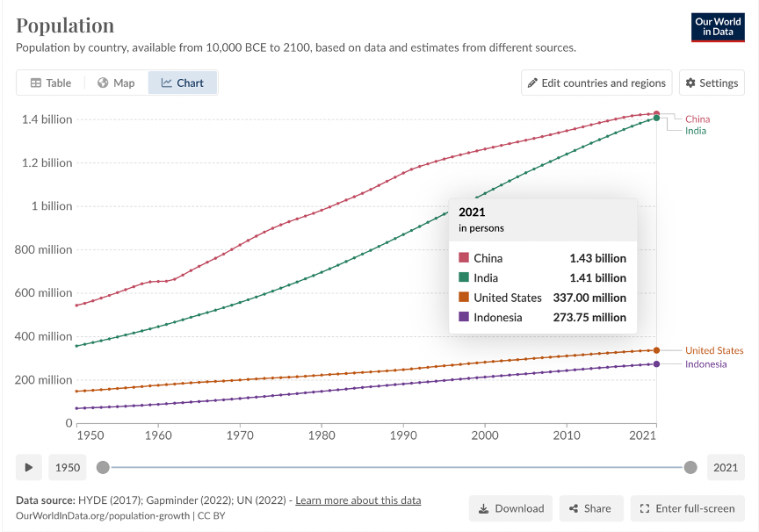
Task: Select the India legend label
Action: click(x=696, y=131)
